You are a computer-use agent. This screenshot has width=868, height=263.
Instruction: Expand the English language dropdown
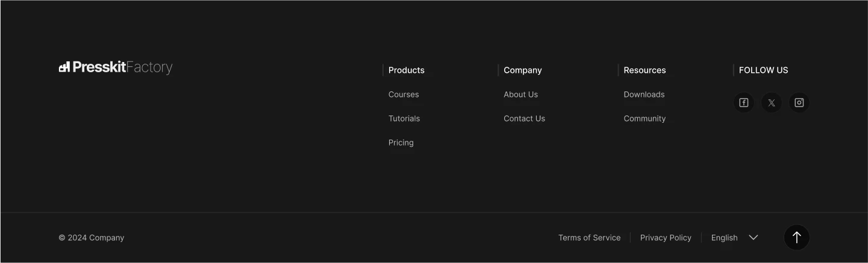[x=725, y=238]
